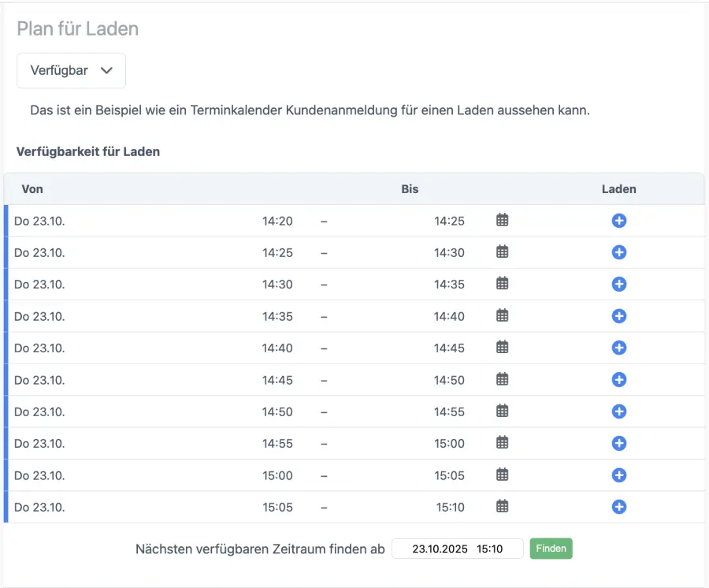The height and width of the screenshot is (588, 709).
Task: Click start time 14:20 in first row
Action: (x=277, y=221)
